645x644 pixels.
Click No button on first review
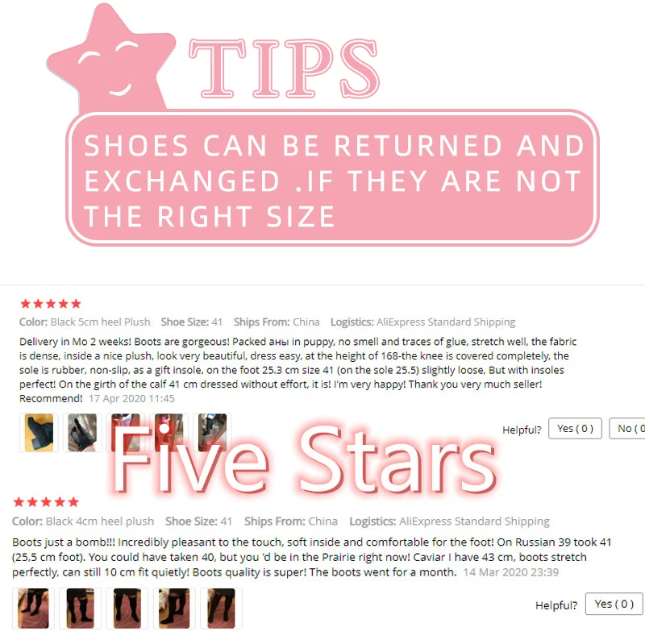click(x=627, y=429)
